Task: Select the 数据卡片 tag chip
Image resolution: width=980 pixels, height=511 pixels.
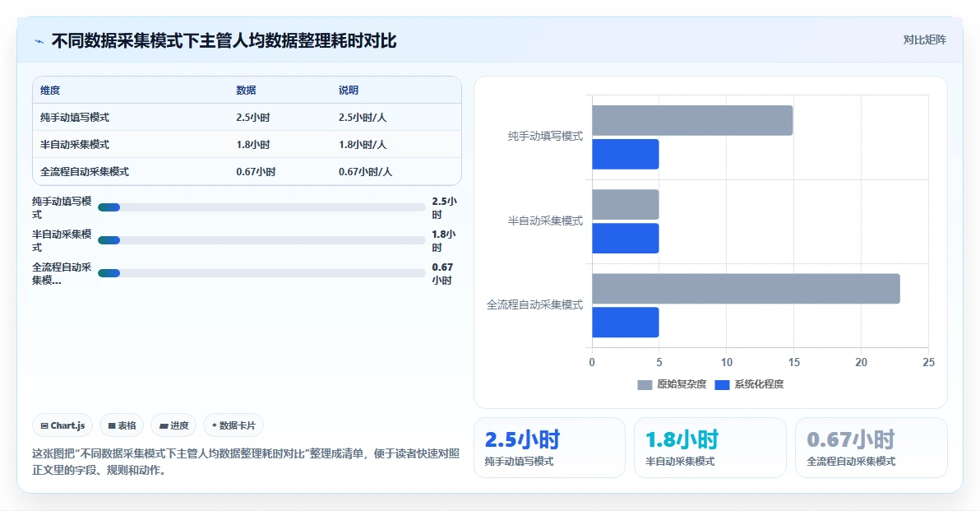Action: (x=233, y=425)
